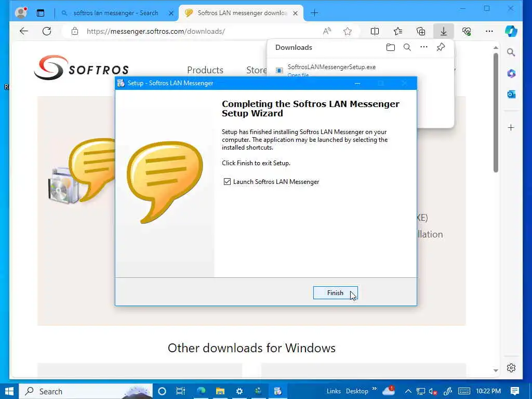Open Outlook icon in Edge sidebar

[x=511, y=95]
